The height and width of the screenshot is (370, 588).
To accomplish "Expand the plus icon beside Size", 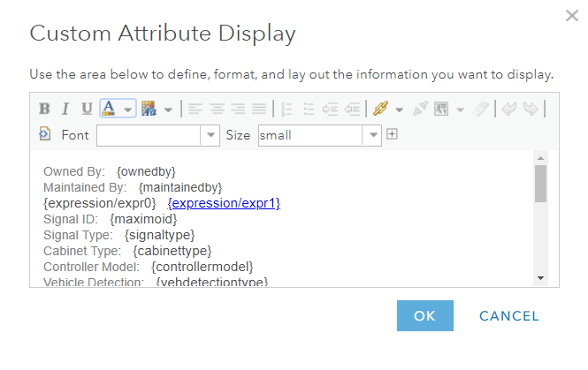I will pos(392,134).
